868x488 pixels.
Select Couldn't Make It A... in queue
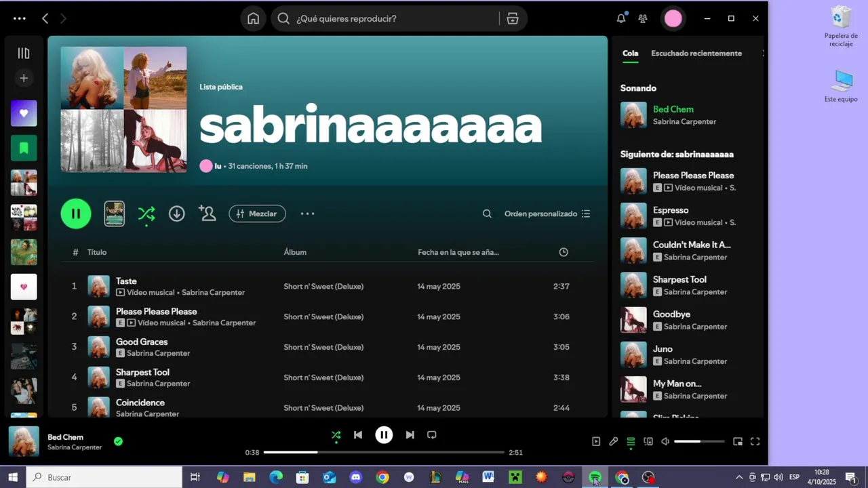pos(692,245)
